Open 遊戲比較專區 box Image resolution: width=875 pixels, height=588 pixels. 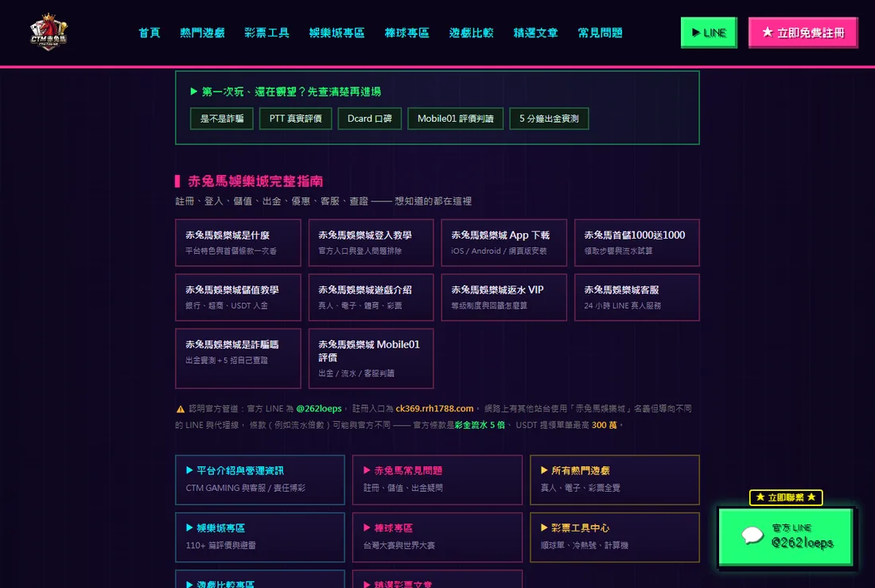tap(260, 579)
